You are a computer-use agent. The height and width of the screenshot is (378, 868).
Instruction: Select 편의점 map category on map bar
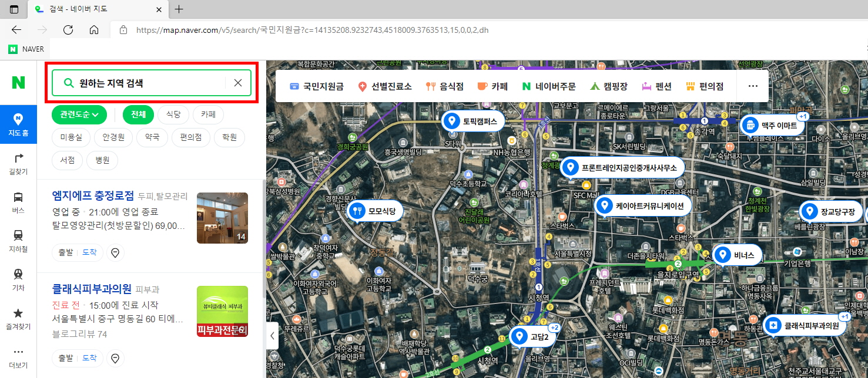pyautogui.click(x=705, y=86)
